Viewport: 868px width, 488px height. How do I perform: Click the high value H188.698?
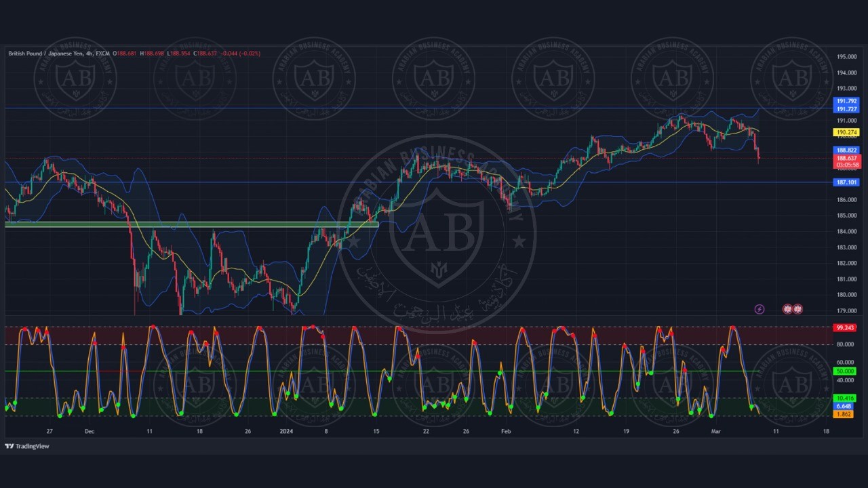pos(152,53)
